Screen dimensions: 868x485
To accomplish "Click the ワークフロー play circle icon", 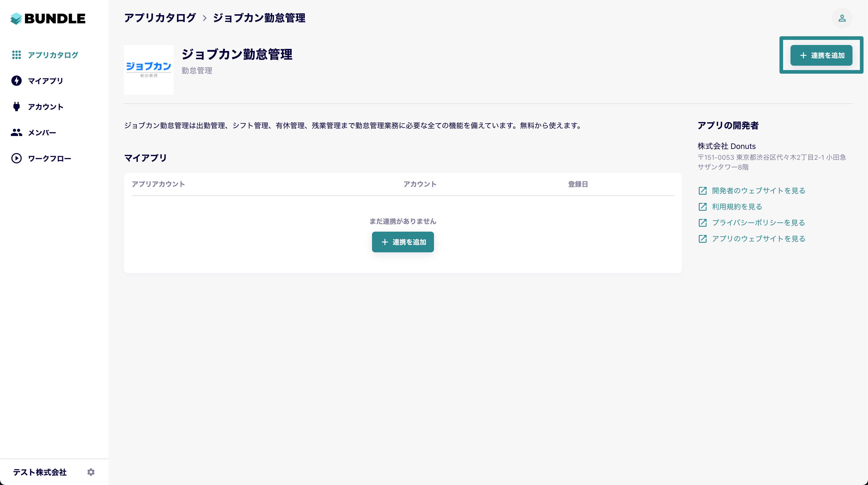I will [17, 158].
